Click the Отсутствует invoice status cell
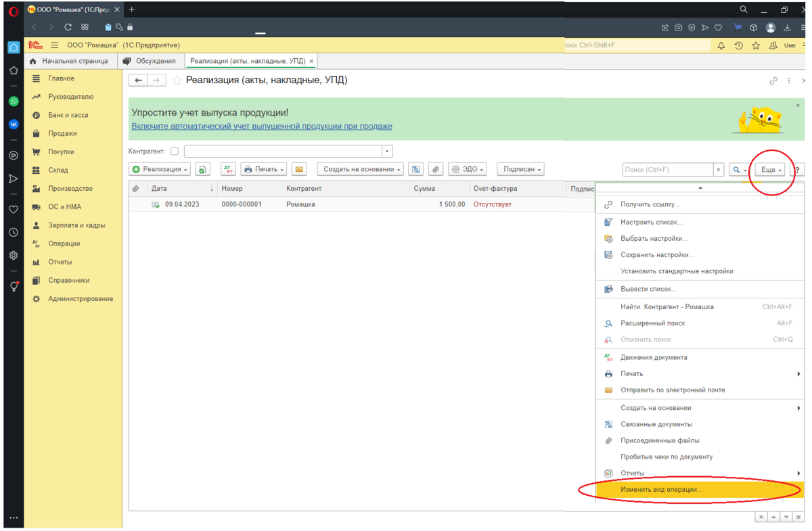The width and height of the screenshot is (812, 531). tap(493, 204)
